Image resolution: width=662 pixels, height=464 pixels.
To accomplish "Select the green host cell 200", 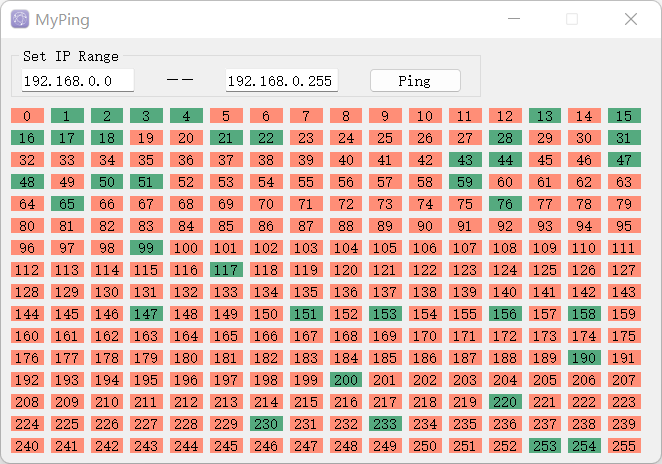I will point(346,380).
